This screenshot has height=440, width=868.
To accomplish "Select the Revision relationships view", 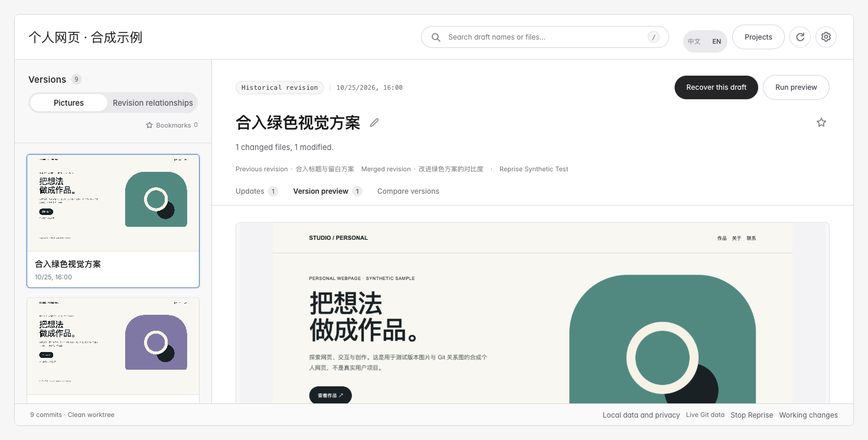I will 153,103.
